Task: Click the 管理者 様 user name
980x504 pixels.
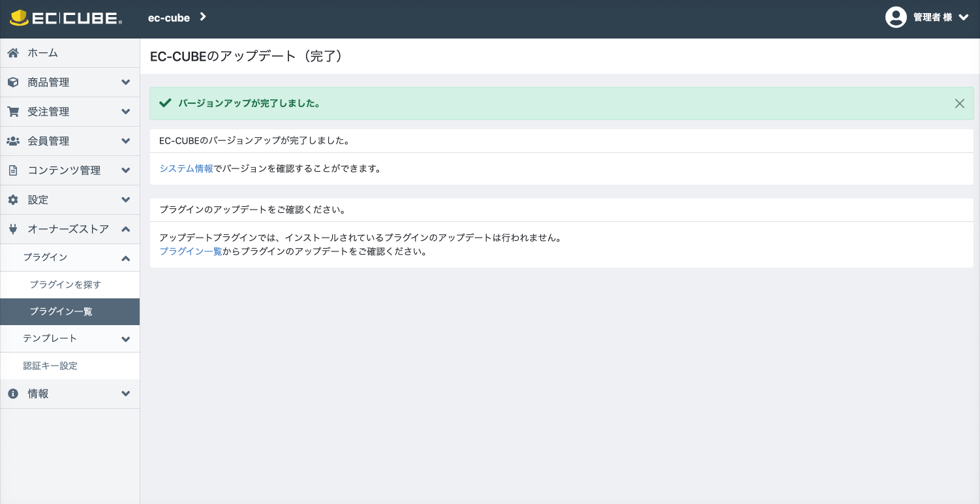Action: (x=932, y=18)
